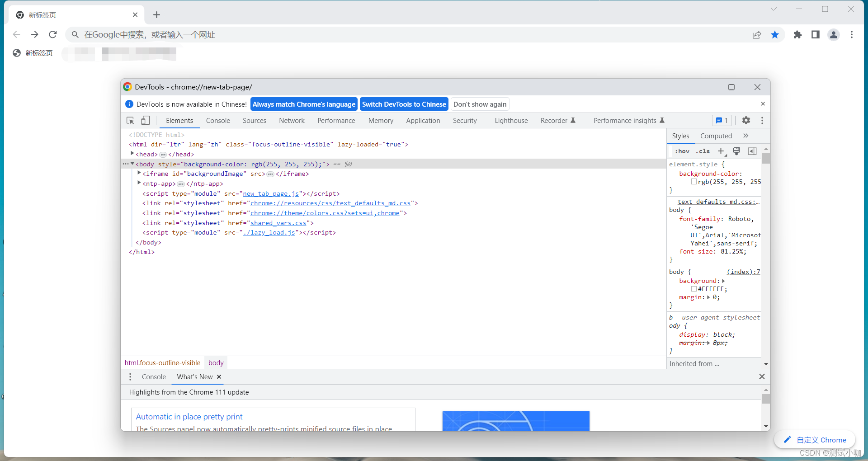Open the Network tab
Screen dimensions: 868x461
292,121
